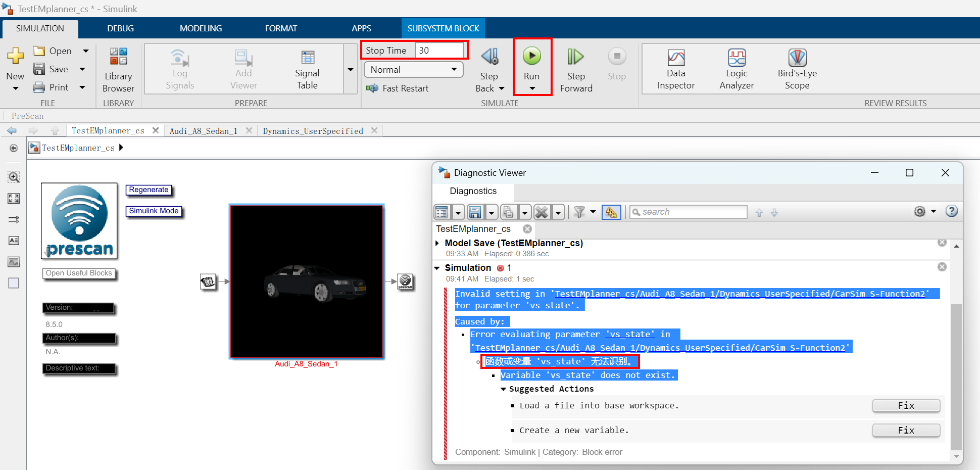Switch to the FORMAT ribbon tab

pos(281,28)
